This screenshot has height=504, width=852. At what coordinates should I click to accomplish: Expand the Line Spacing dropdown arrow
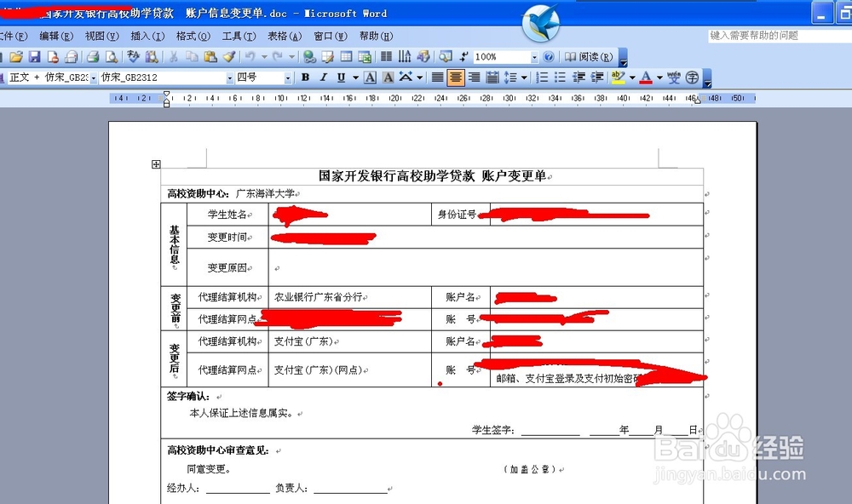tap(524, 77)
